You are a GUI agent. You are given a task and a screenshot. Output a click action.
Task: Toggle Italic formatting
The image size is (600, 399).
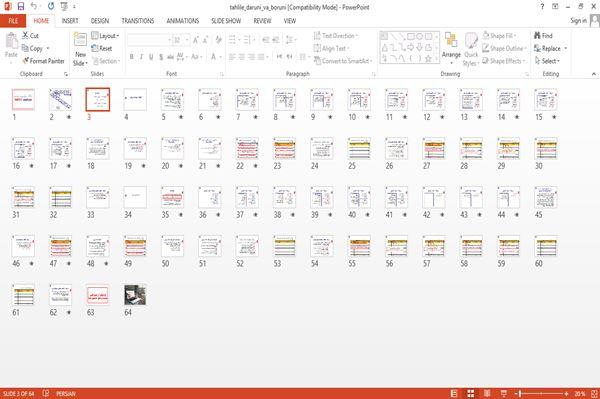141,57
